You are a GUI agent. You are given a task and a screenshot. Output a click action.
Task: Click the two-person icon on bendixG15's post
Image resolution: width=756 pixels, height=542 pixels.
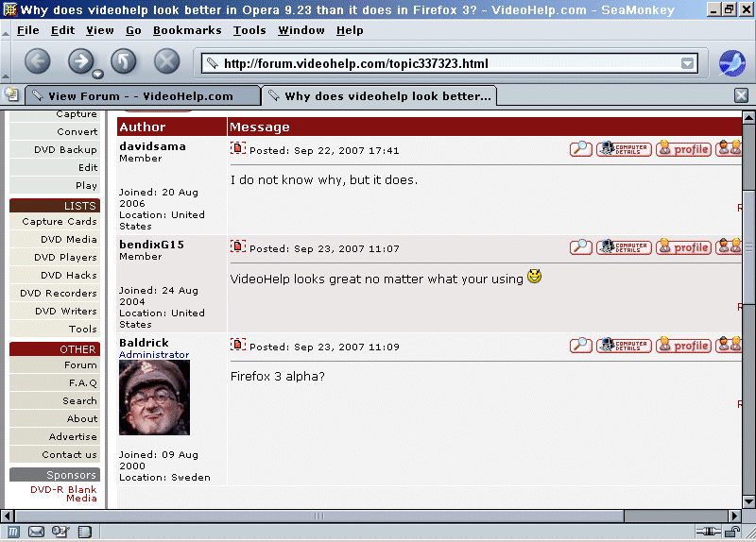click(x=729, y=246)
